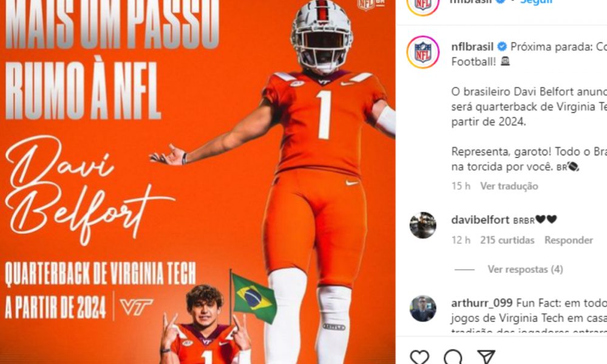
Task: Click the verified badge beside nflbrasil caption name
Action: [502, 47]
